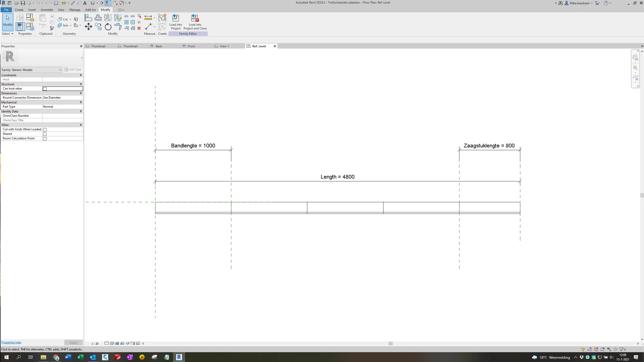Select the Rotate tool
The width and height of the screenshot is (644, 362).
108,26
